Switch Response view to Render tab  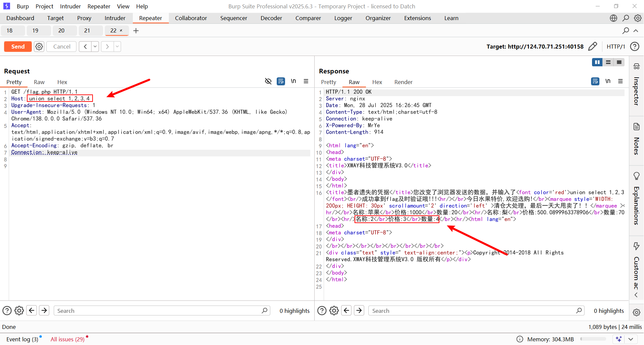[404, 82]
